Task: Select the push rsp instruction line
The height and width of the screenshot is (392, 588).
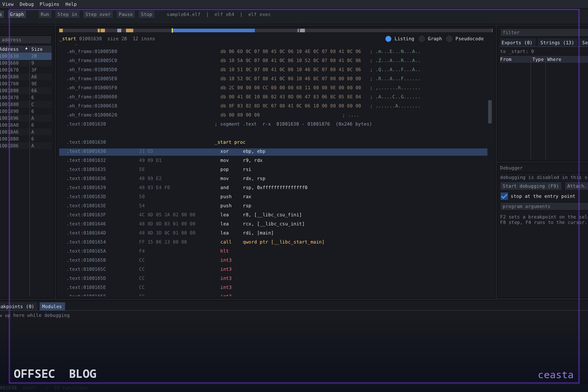Action: point(273,206)
